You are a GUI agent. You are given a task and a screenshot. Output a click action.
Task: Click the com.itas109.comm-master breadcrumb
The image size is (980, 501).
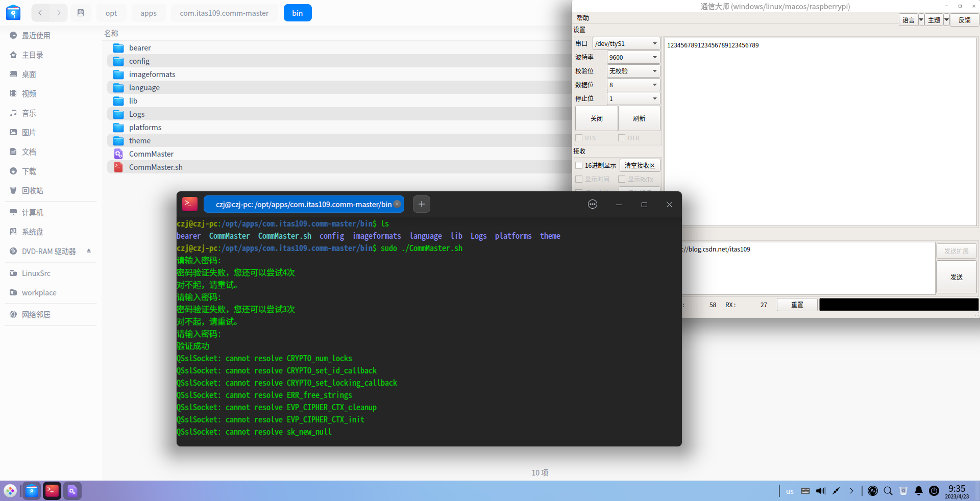(224, 13)
